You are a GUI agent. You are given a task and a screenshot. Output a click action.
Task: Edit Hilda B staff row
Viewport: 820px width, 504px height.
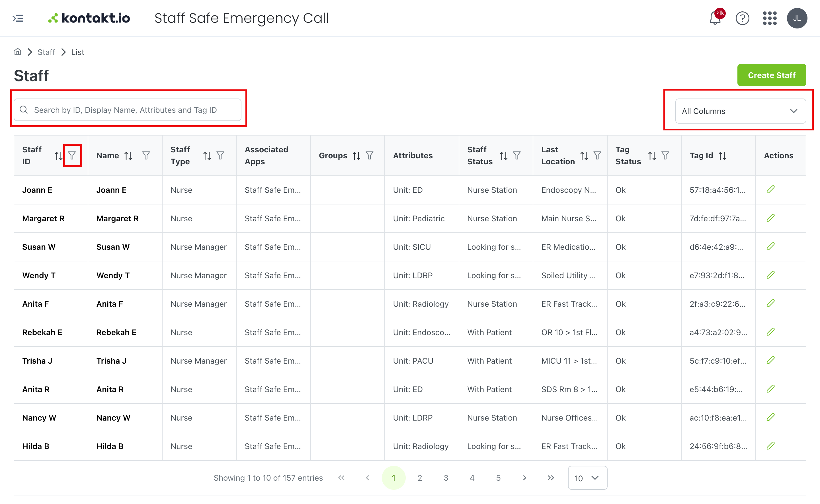click(771, 446)
